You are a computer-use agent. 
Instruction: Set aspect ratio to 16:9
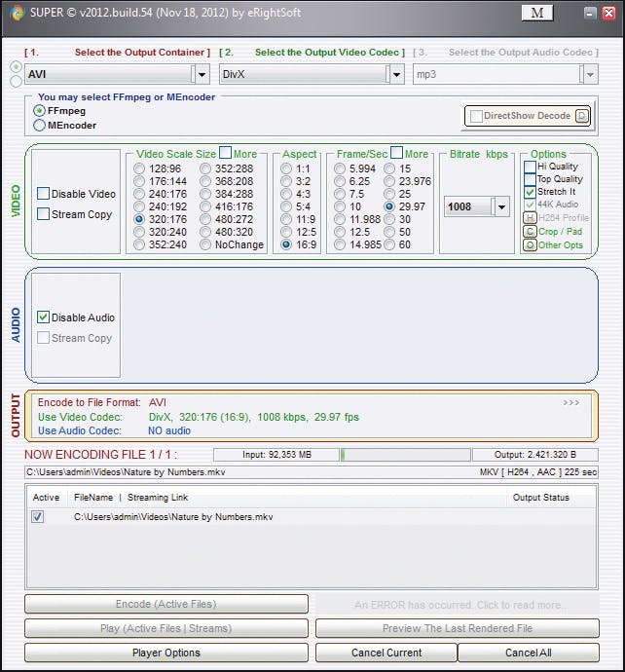tap(286, 244)
